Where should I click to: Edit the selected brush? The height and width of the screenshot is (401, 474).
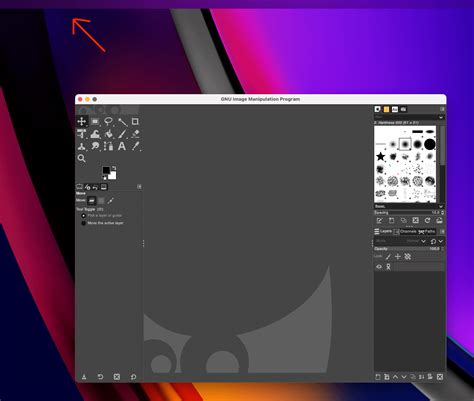point(379,220)
